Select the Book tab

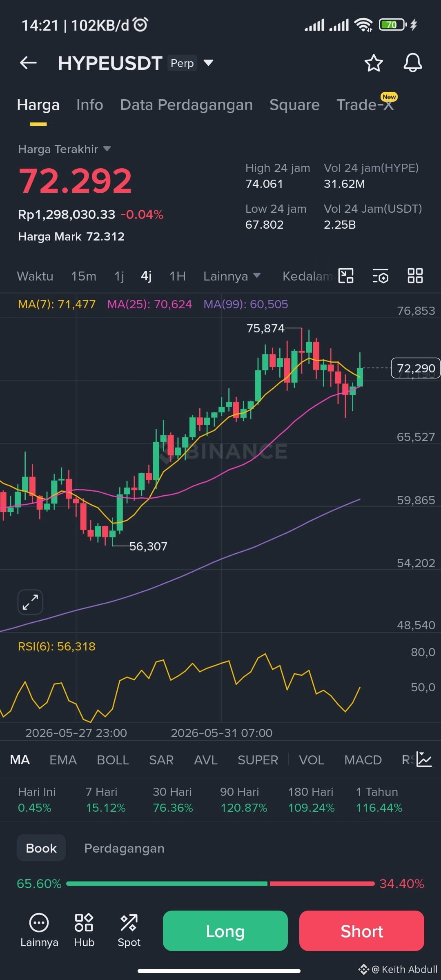(41, 848)
